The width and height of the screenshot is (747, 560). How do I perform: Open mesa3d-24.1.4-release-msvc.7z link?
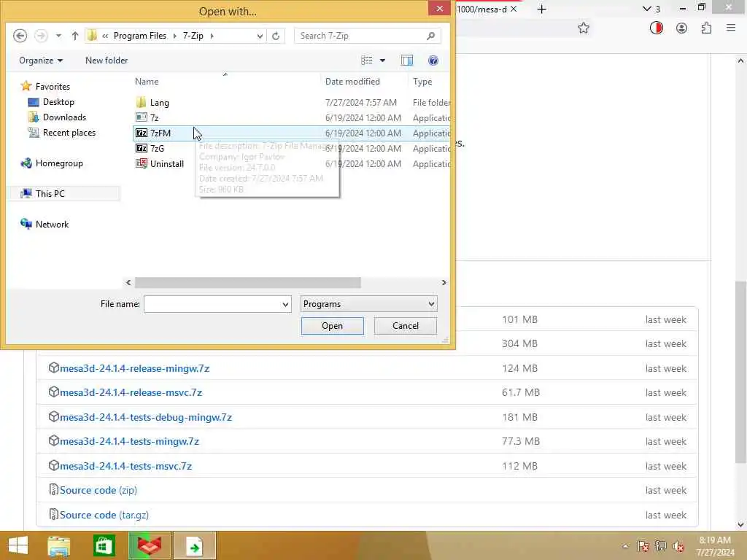click(131, 393)
